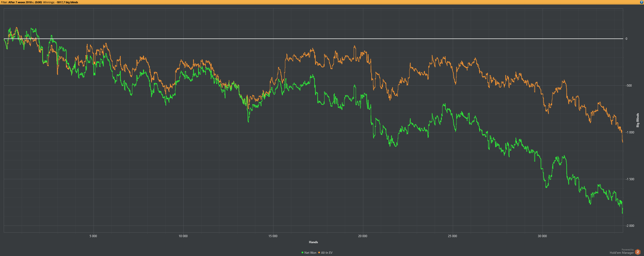Viewport: 644px width, 256px height.
Task: Click the 'Powered by' text above the logo
Action: 628,250
